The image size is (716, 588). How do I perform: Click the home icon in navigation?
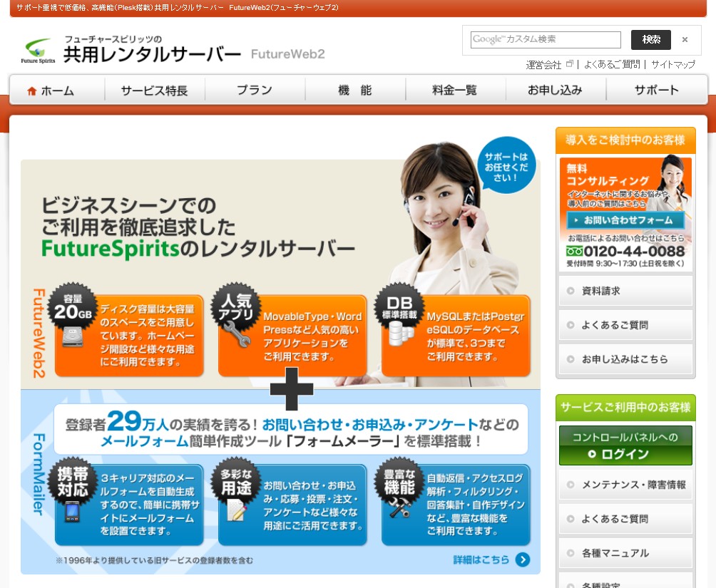31,91
